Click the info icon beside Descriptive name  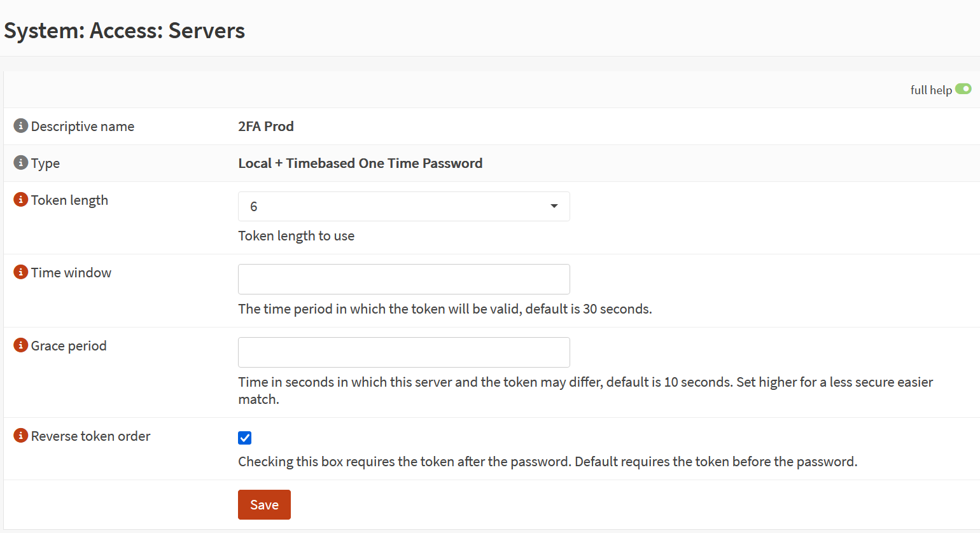coord(20,126)
